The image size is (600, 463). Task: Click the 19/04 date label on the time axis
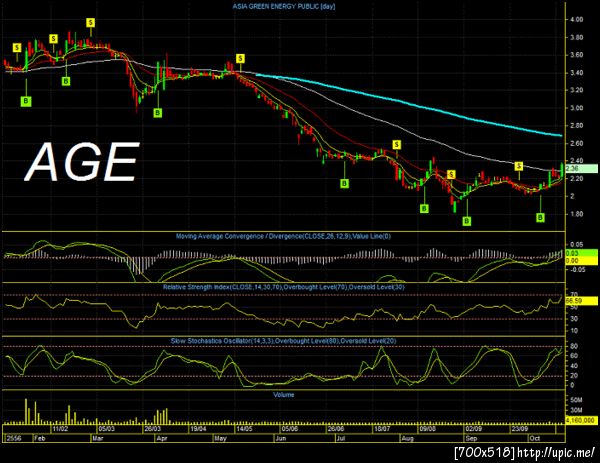tap(198, 429)
